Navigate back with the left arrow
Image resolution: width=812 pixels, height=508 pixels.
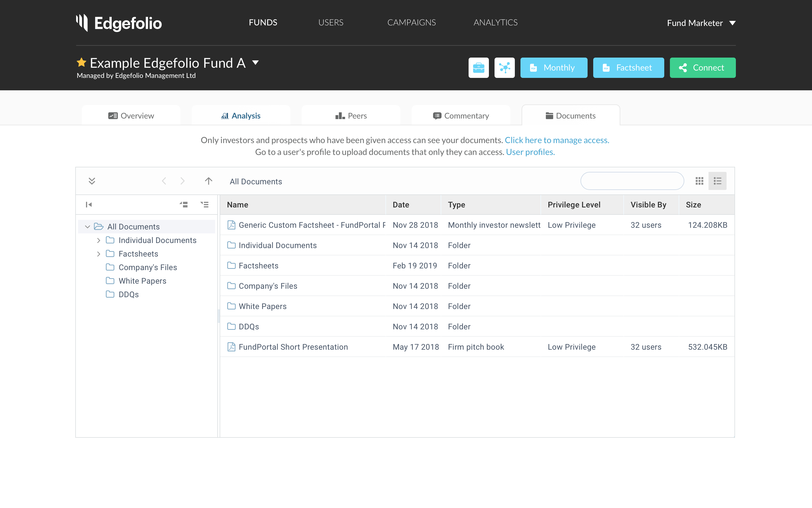[164, 181]
